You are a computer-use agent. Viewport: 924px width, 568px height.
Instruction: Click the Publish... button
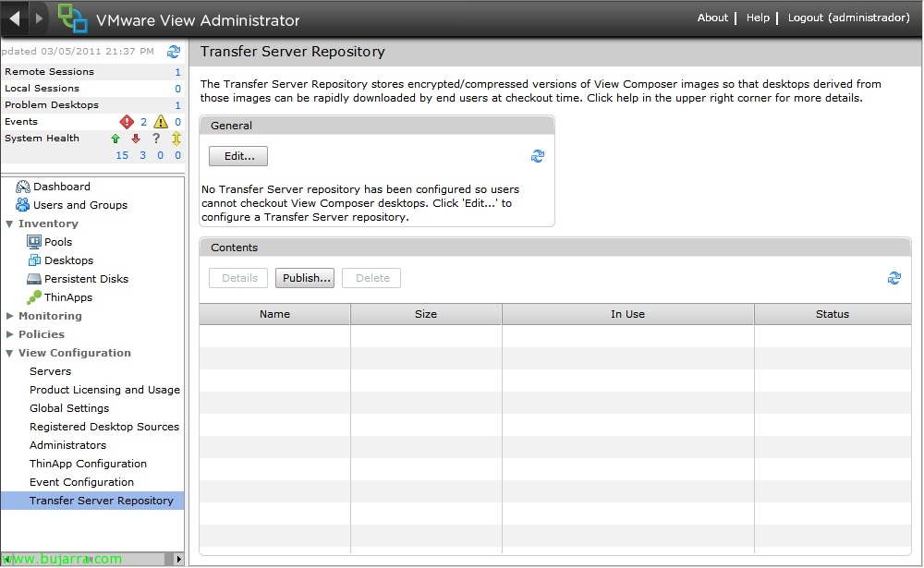(x=305, y=278)
